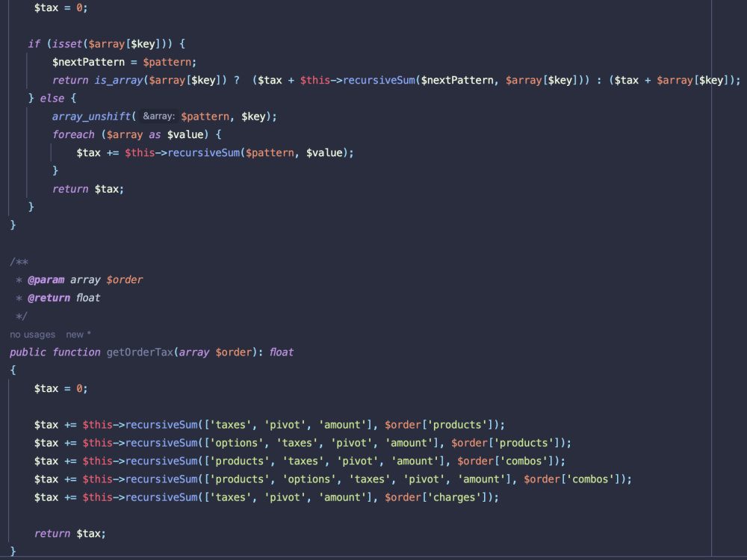747x560 pixels.
Task: Click the public keyword in method signature
Action: pyautogui.click(x=28, y=352)
